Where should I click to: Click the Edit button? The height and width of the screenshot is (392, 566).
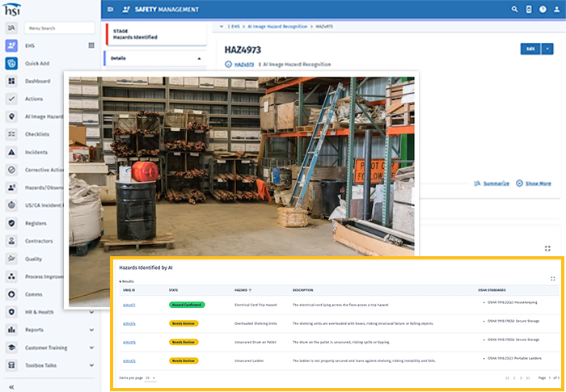pyautogui.click(x=530, y=48)
